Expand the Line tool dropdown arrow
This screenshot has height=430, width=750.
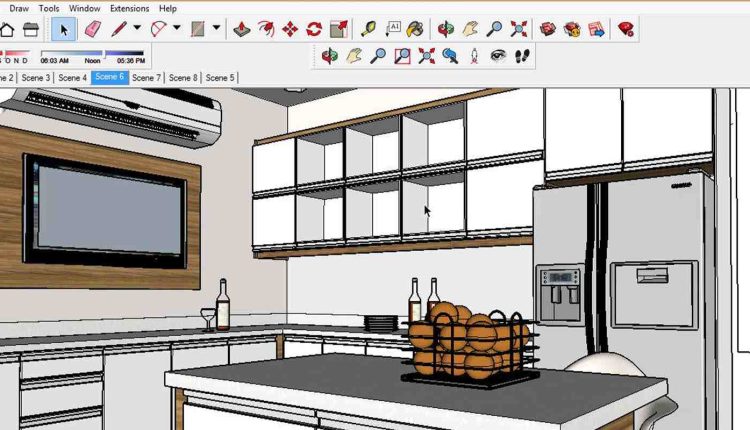tap(137, 29)
